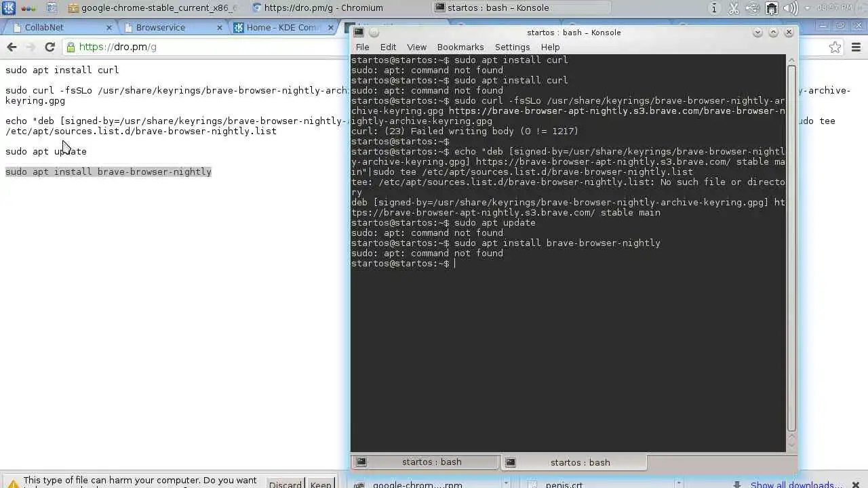This screenshot has width=868, height=488.
Task: Open Konsole View menu
Action: [416, 47]
